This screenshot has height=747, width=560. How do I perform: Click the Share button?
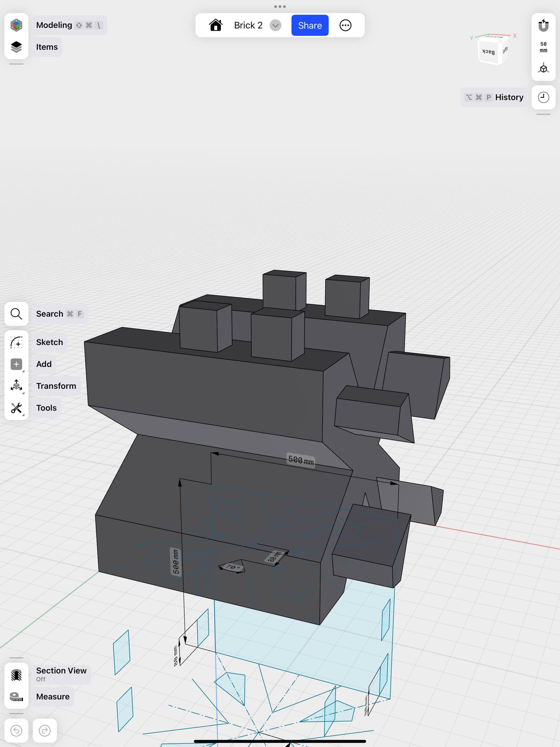click(x=310, y=25)
